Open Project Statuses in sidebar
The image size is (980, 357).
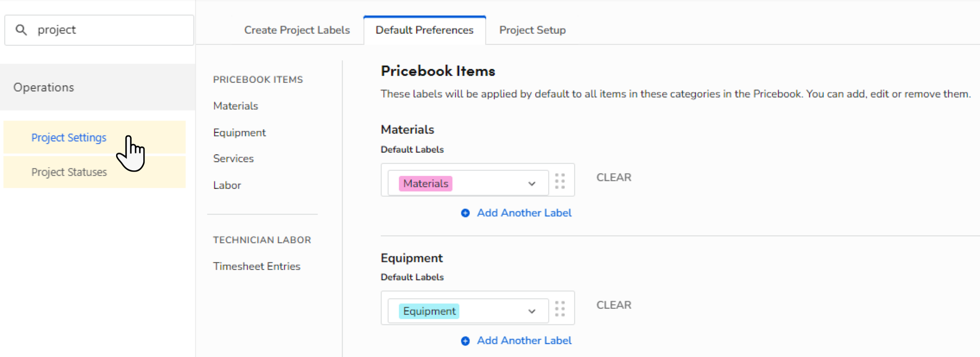click(x=69, y=172)
